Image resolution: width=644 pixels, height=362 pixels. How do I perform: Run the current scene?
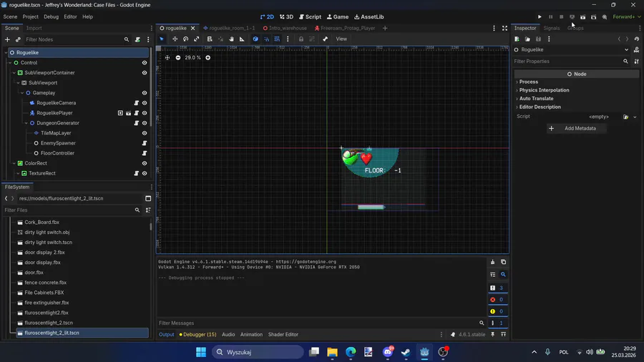pos(582,17)
